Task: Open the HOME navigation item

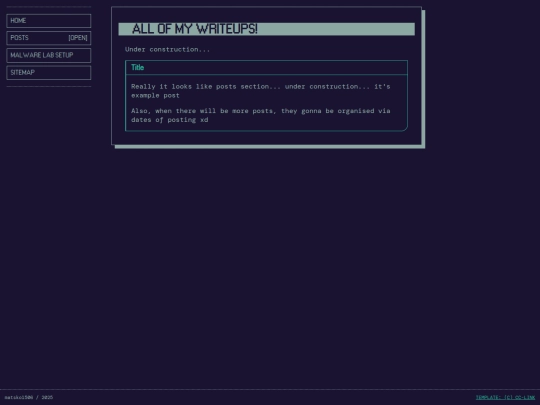Action: pos(49,21)
